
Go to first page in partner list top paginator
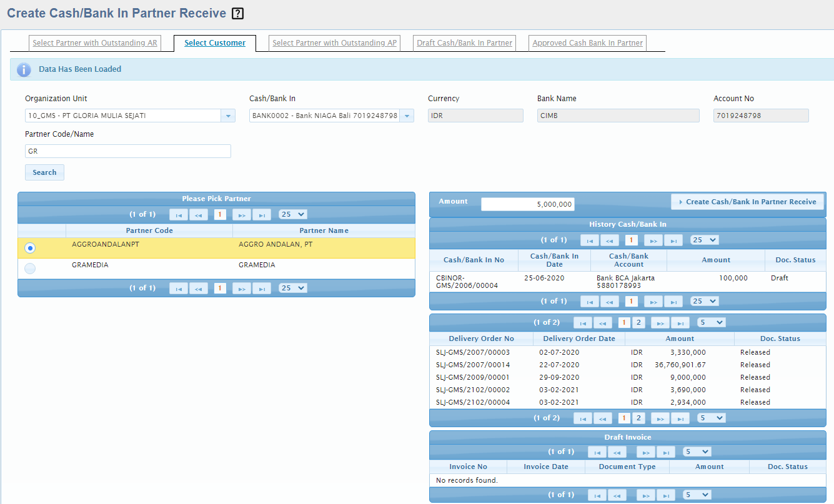click(179, 214)
